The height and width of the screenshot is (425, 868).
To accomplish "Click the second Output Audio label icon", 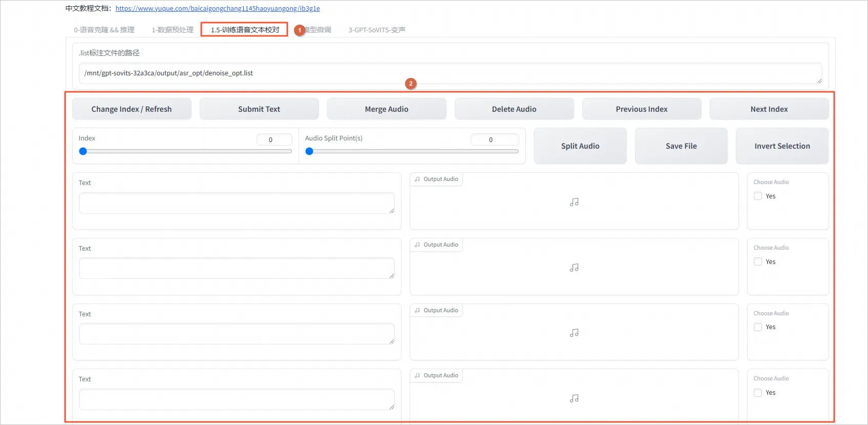I will [417, 245].
